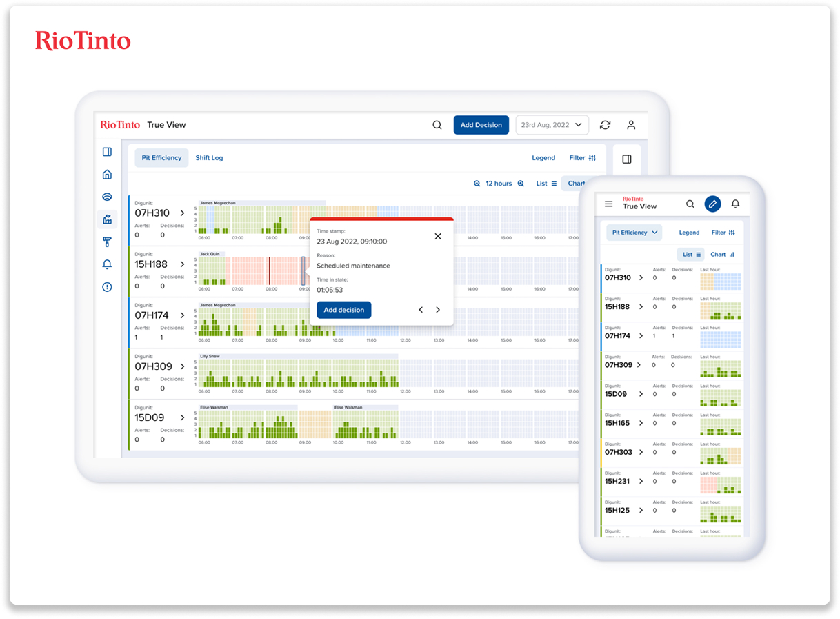
Task: Toggle the right side panel icon
Action: [626, 159]
